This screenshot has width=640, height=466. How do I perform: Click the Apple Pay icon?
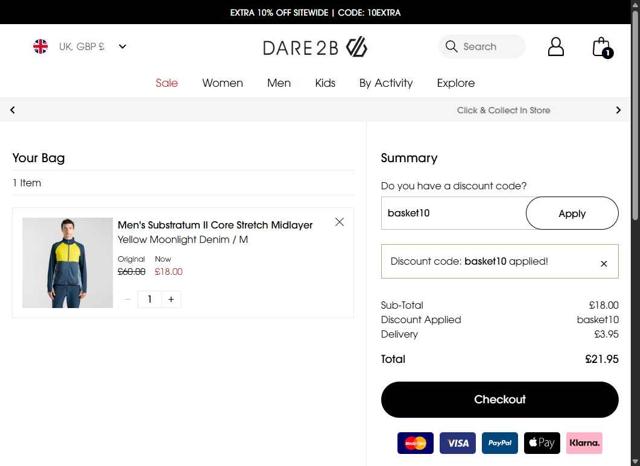pos(542,443)
